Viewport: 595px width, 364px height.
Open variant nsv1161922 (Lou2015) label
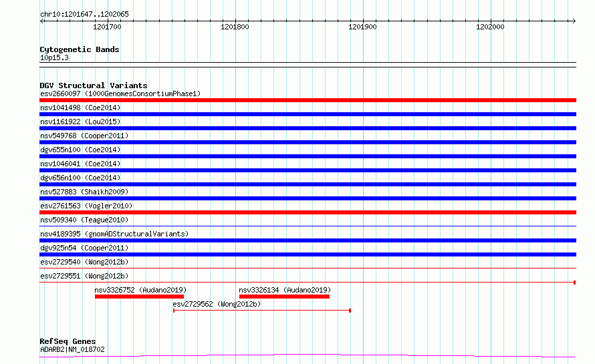80,122
